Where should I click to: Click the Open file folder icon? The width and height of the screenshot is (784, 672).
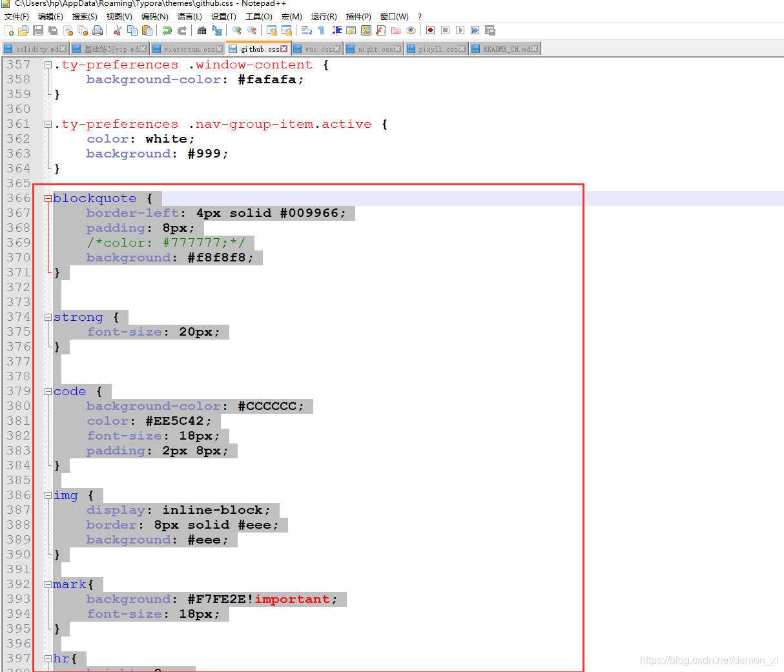coord(23,30)
